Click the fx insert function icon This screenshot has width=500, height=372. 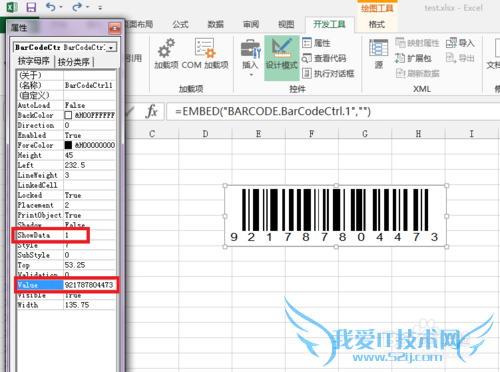151,111
